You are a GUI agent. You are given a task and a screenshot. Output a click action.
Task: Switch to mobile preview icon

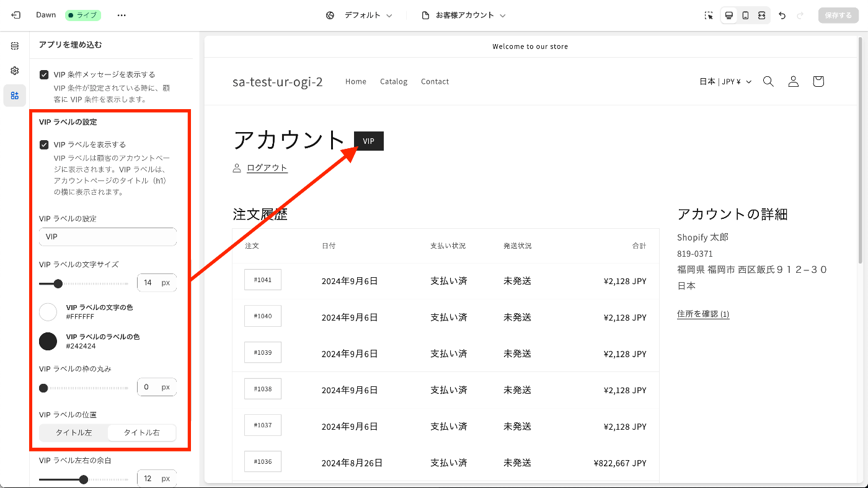745,16
